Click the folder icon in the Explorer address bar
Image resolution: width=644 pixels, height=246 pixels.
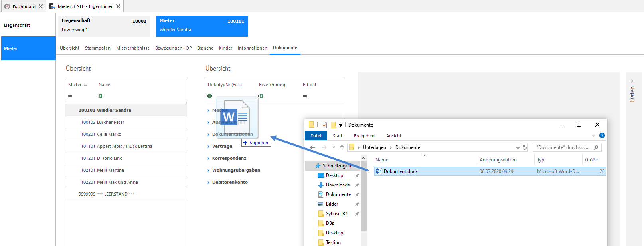pos(352,147)
